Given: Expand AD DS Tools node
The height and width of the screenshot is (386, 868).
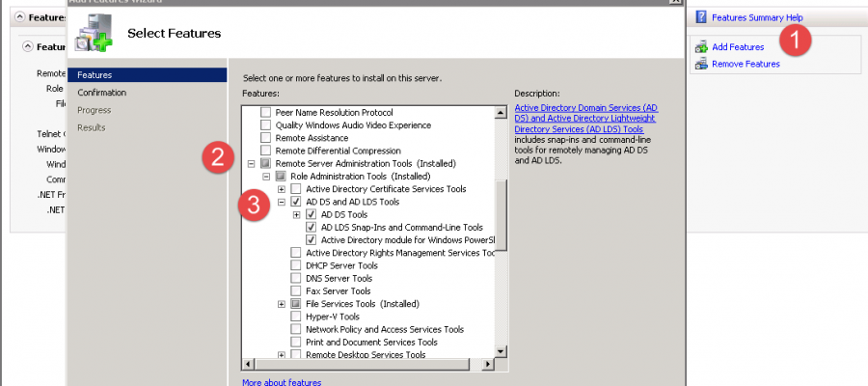Looking at the screenshot, I should point(296,215).
